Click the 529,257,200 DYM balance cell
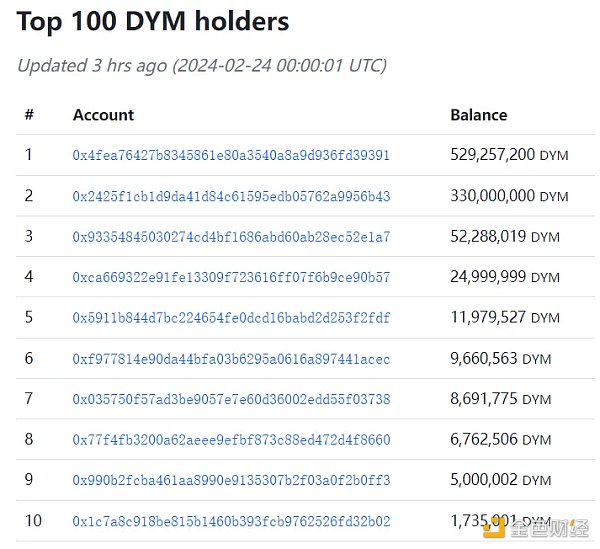 click(508, 156)
